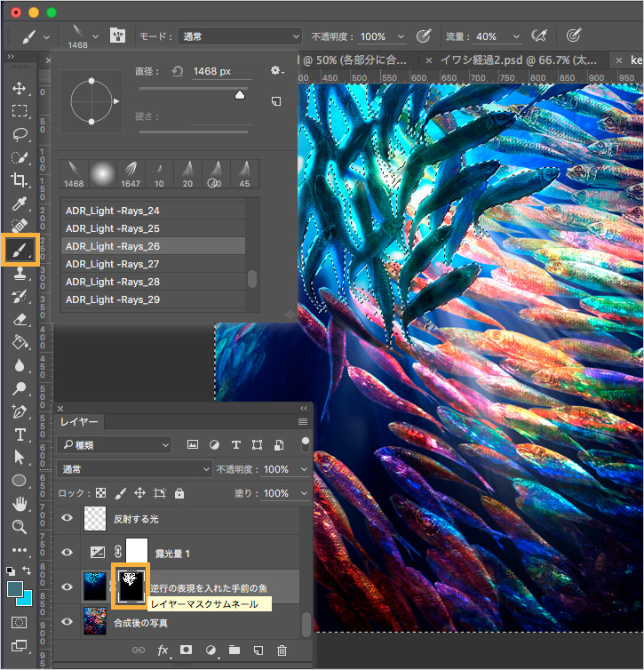The image size is (644, 670).
Task: Select the Type tool
Action: [19, 435]
